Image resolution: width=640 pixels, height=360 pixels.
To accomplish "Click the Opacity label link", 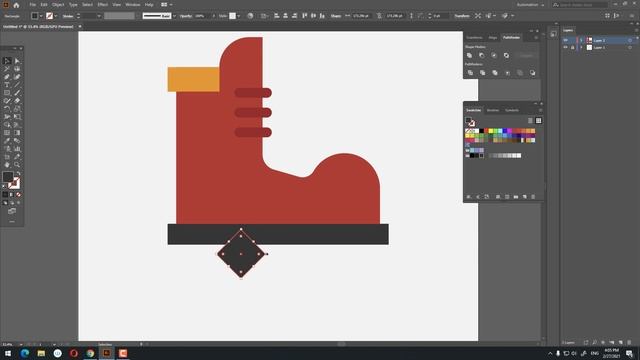I will pyautogui.click(x=185, y=16).
